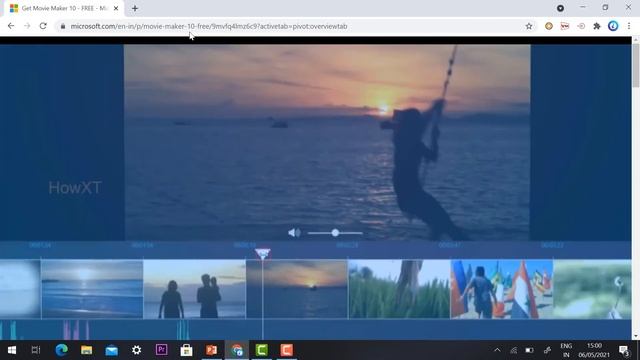Select the sun over ocean clip thumbnail
The height and width of the screenshot is (360, 640).
tap(92, 289)
